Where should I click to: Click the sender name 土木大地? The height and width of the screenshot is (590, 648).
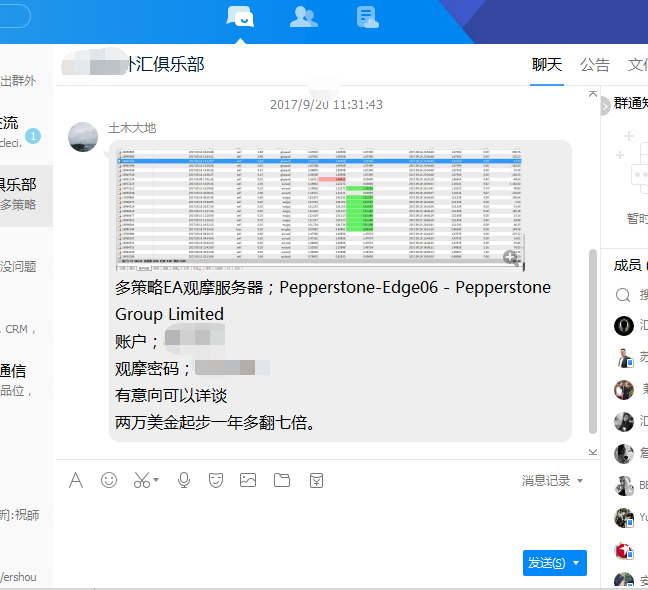click(x=132, y=128)
